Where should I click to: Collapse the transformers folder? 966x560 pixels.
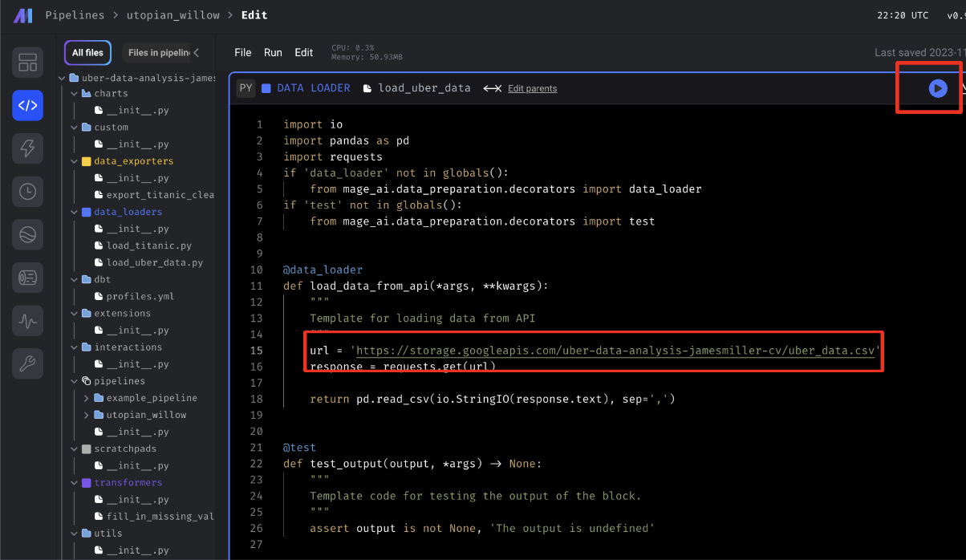pyautogui.click(x=75, y=483)
